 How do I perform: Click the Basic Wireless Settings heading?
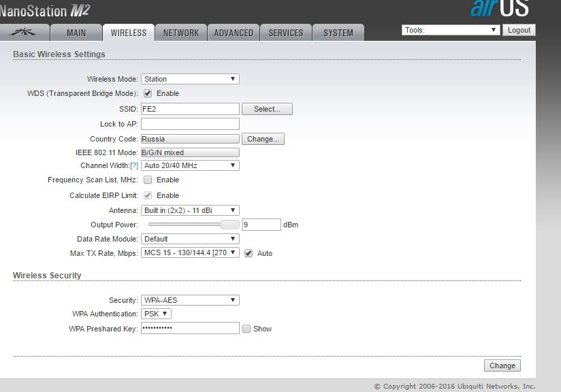point(59,54)
